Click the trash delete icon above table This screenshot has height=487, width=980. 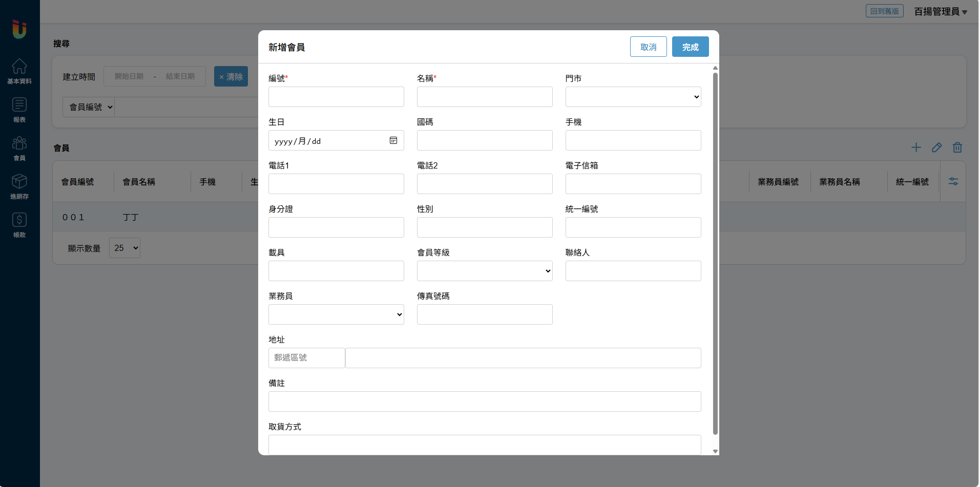[957, 147]
